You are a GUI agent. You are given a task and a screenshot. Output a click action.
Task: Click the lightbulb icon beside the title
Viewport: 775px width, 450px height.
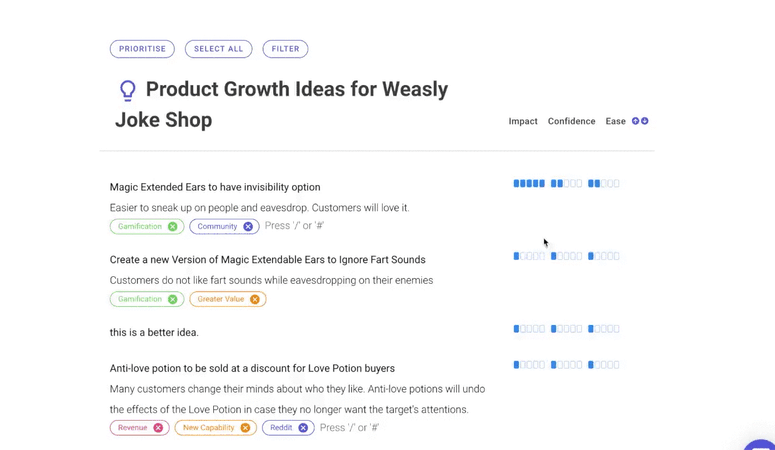pos(128,90)
